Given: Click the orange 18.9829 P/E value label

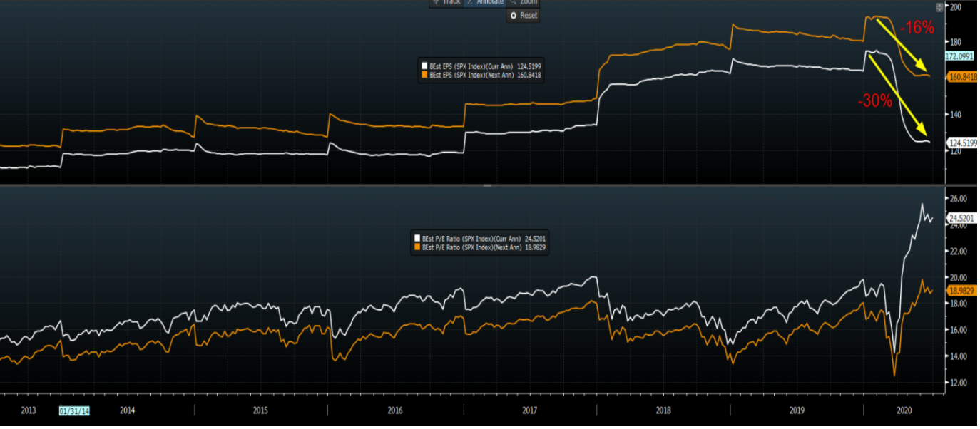Looking at the screenshot, I should click(x=961, y=291).
